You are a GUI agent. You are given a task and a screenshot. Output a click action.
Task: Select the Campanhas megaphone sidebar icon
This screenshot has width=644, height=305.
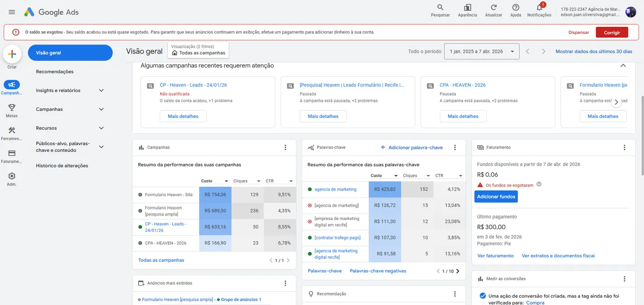[12, 85]
